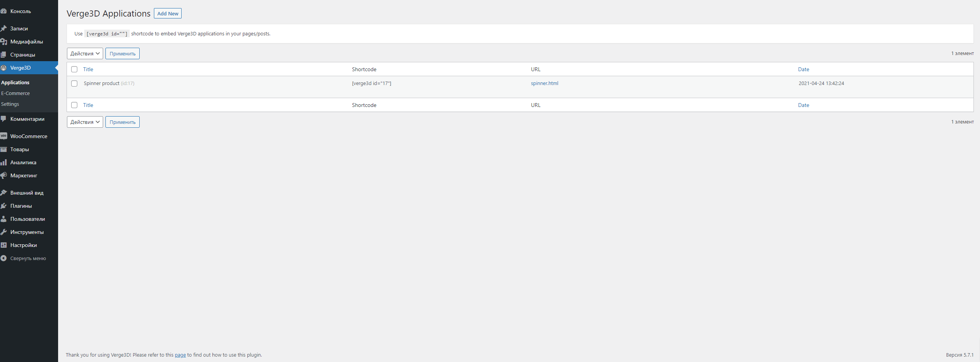Click the Инструменты wrench icon
Screen dimensions: 980x362
pos(3,232)
